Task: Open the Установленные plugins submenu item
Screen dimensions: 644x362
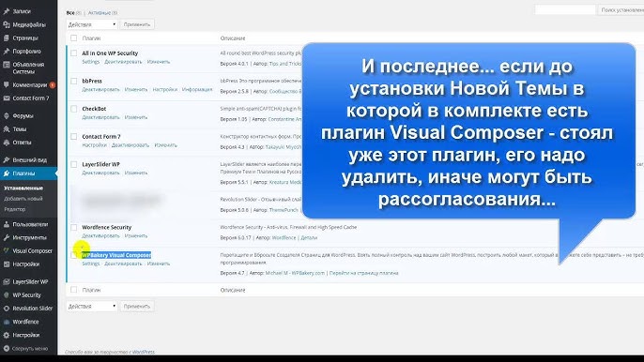Action: pyautogui.click(x=23, y=188)
